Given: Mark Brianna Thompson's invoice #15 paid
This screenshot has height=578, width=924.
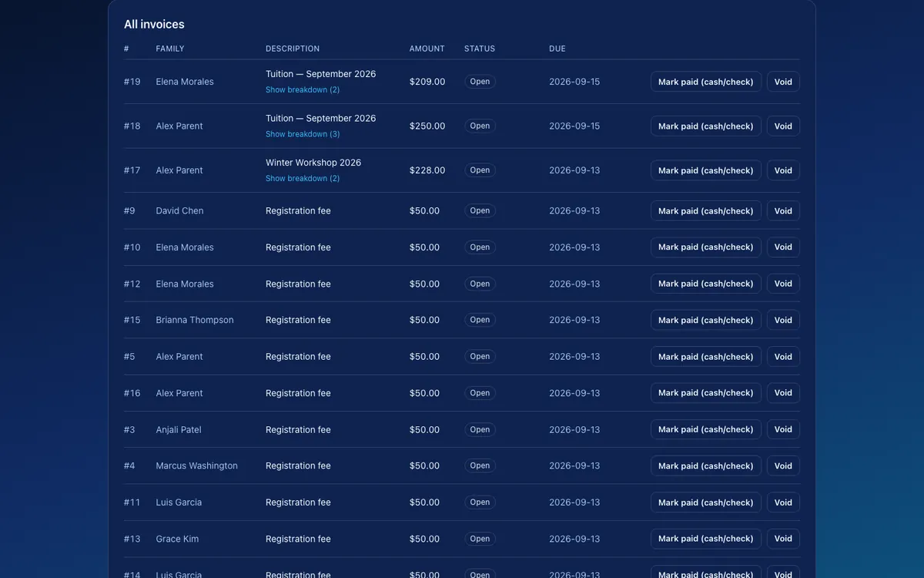Looking at the screenshot, I should (706, 320).
